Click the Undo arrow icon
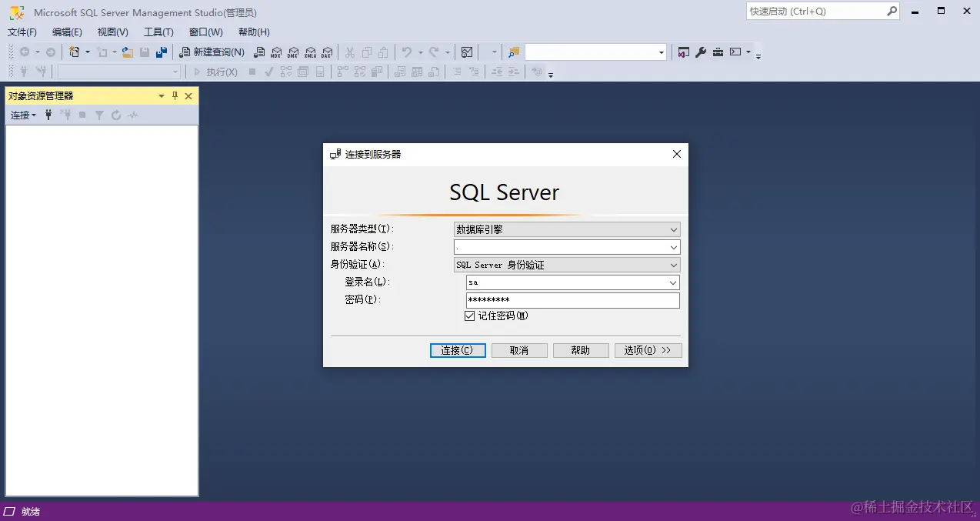Viewport: 980px width, 521px height. click(407, 52)
